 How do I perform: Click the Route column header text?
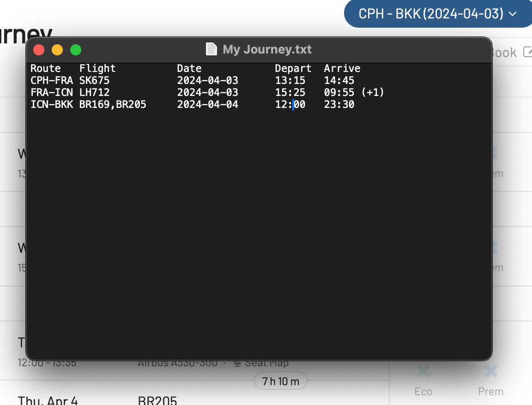click(x=45, y=69)
